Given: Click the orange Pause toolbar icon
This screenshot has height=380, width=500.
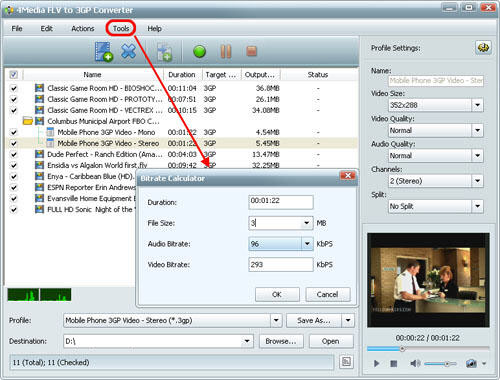Looking at the screenshot, I should (x=226, y=52).
